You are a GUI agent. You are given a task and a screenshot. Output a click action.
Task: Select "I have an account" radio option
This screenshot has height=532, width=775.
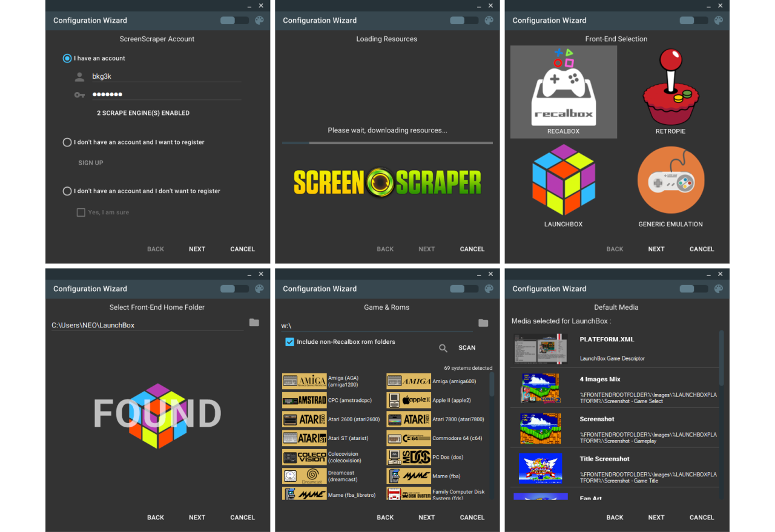67,58
